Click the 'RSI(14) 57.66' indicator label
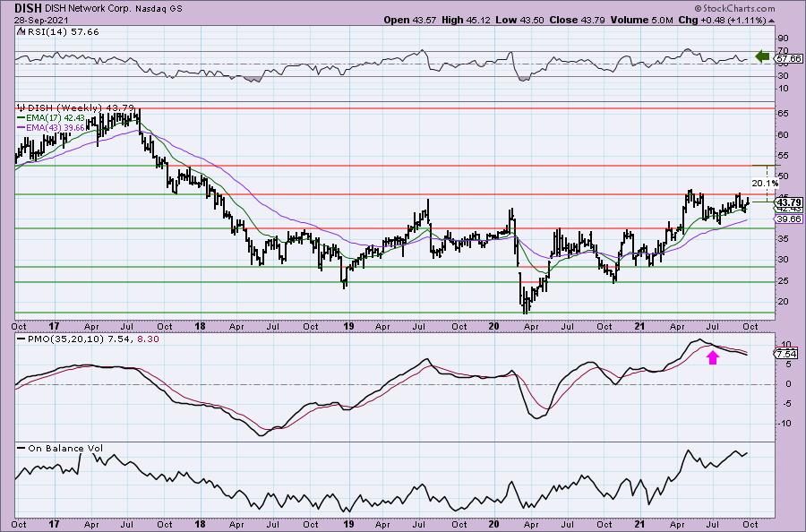This screenshot has width=806, height=532. point(62,32)
